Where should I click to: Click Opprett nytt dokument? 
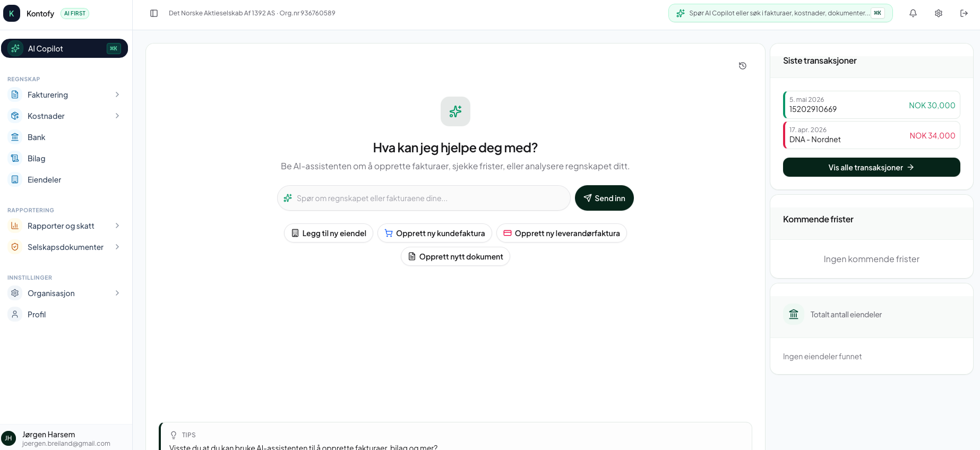point(455,256)
